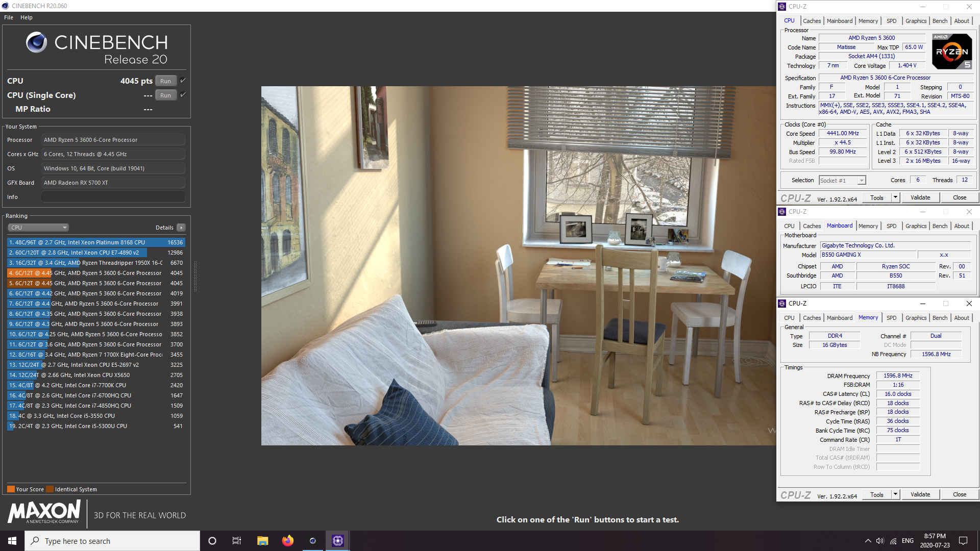The width and height of the screenshot is (980, 551).
Task: Click the taskbar search box
Action: 112,541
